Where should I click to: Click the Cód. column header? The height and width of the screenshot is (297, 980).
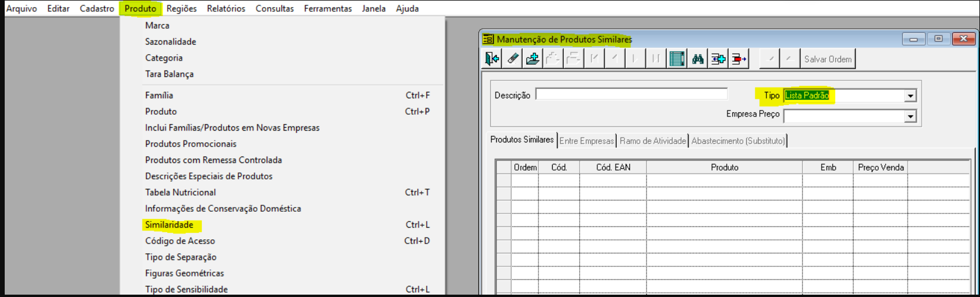coord(559,168)
